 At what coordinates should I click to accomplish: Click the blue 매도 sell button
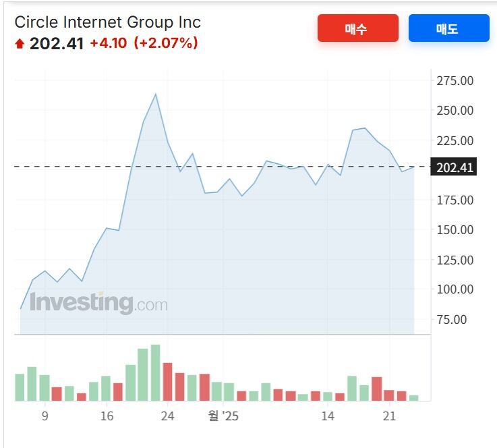pos(448,28)
